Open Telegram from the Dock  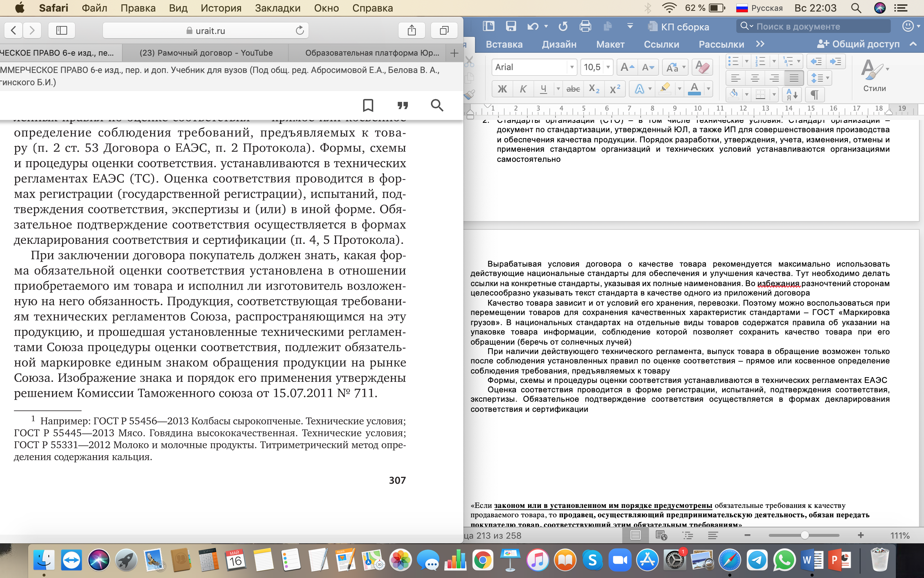click(757, 560)
